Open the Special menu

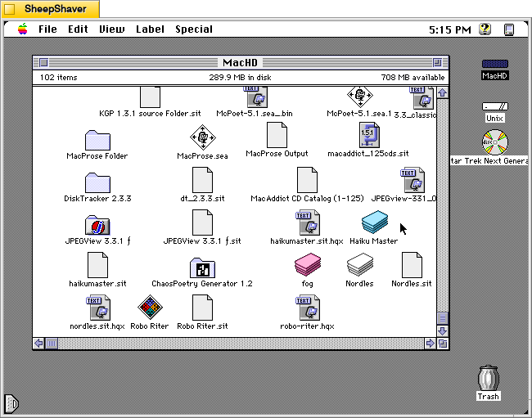pyautogui.click(x=194, y=29)
